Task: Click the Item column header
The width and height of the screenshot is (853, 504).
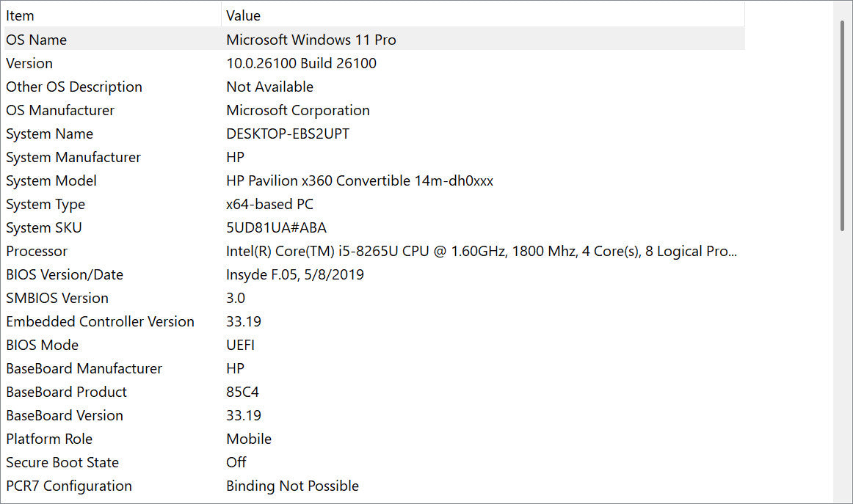Action: coord(20,15)
